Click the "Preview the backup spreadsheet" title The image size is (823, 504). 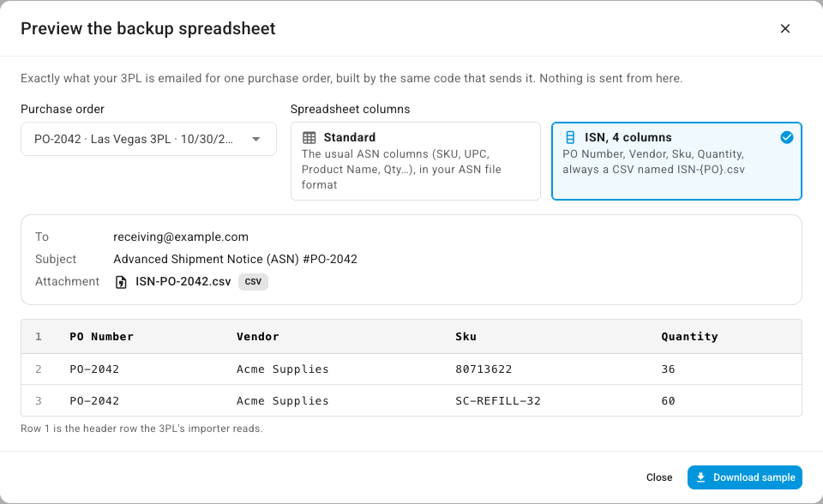click(148, 28)
